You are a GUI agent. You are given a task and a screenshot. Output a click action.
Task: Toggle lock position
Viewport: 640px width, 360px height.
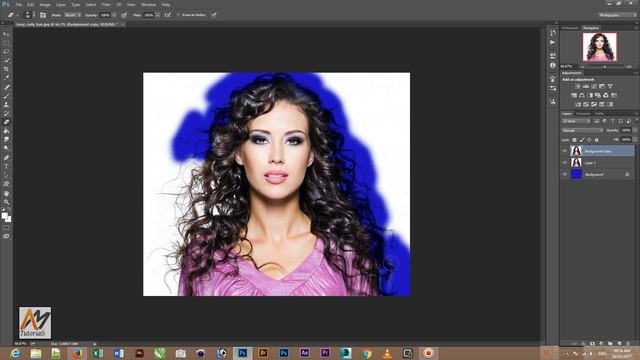(x=589, y=140)
